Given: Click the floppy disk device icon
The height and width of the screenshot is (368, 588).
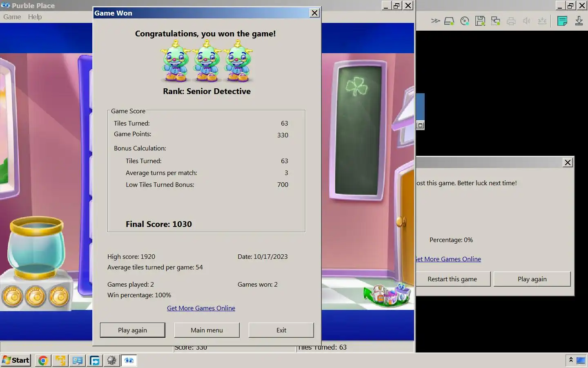Looking at the screenshot, I should point(480,21).
